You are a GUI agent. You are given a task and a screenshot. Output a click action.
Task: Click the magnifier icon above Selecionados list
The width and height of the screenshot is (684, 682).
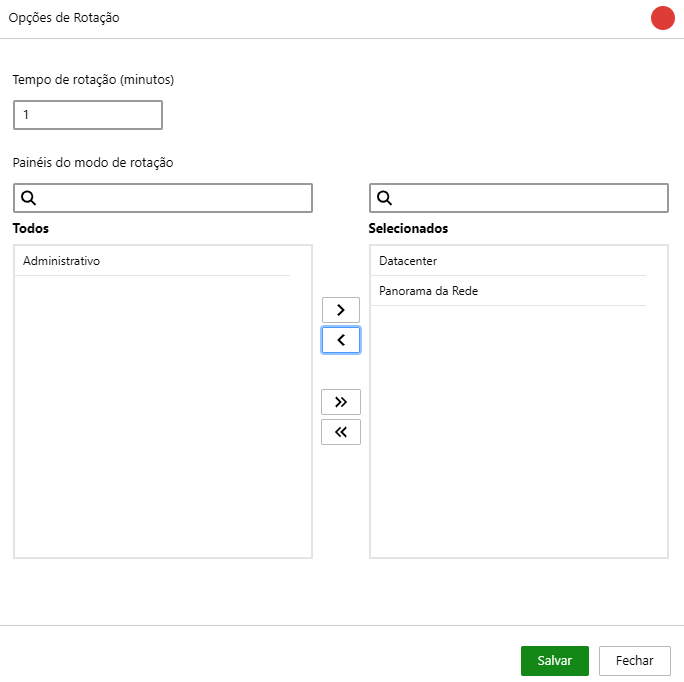[x=385, y=198]
